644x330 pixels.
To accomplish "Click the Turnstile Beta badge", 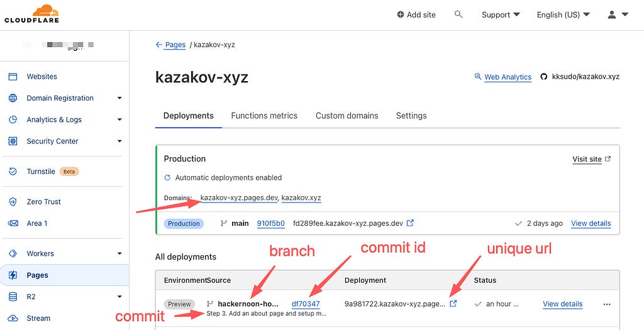I will click(x=69, y=171).
